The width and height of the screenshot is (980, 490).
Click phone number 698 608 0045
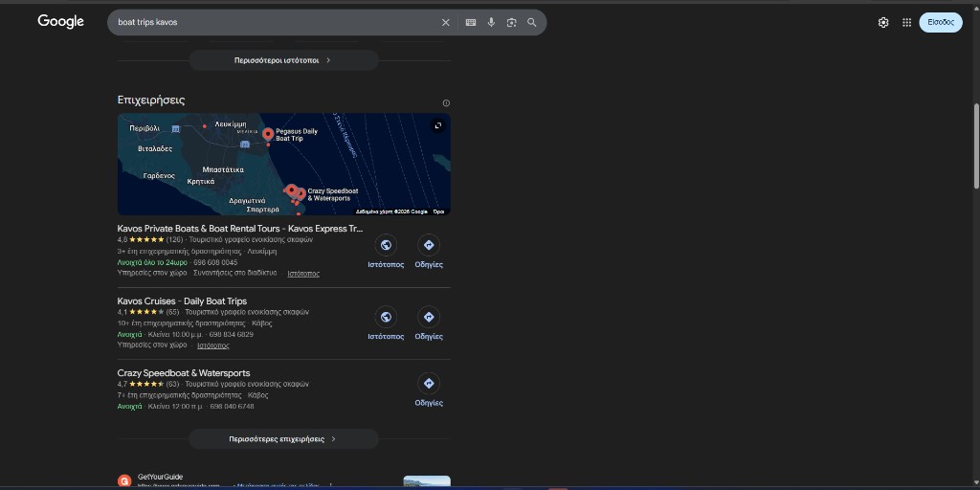point(215,262)
